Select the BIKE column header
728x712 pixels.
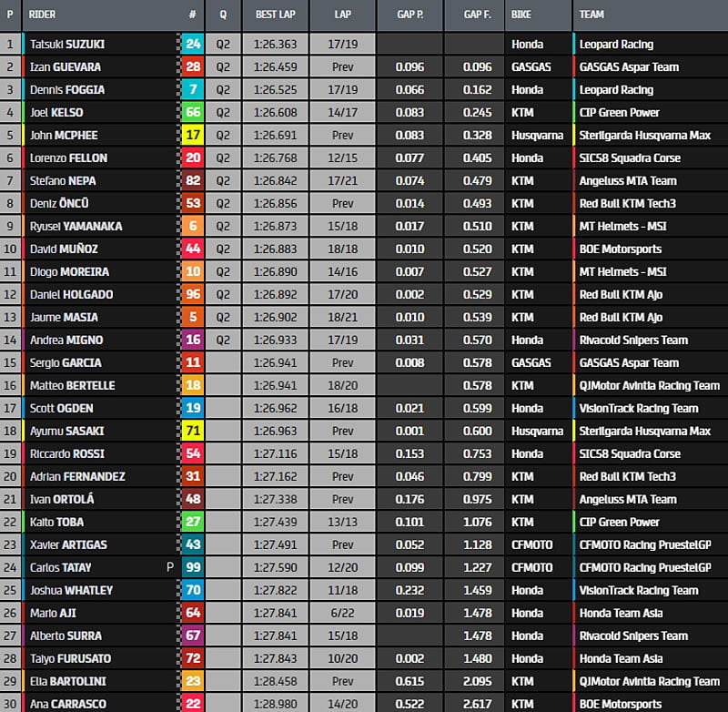[x=521, y=15]
